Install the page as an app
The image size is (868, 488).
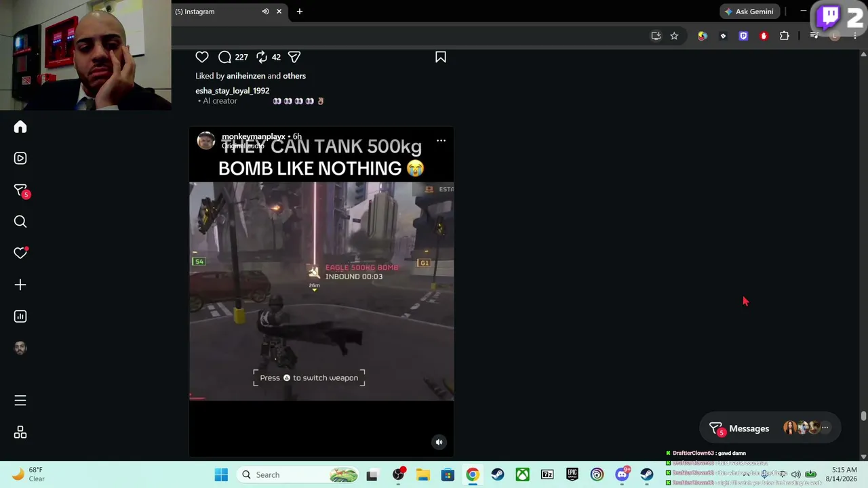(656, 36)
